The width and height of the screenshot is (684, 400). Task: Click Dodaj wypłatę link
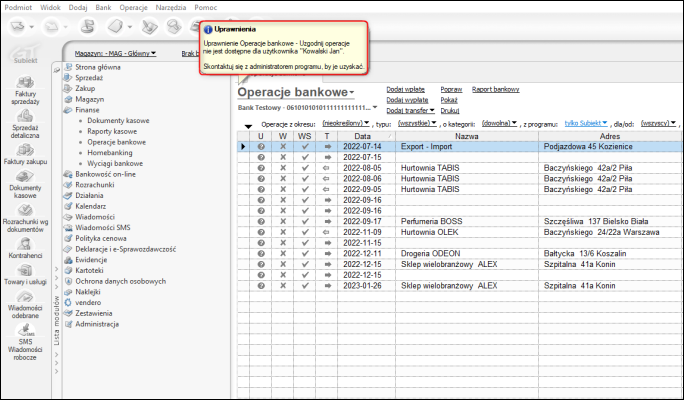407,100
